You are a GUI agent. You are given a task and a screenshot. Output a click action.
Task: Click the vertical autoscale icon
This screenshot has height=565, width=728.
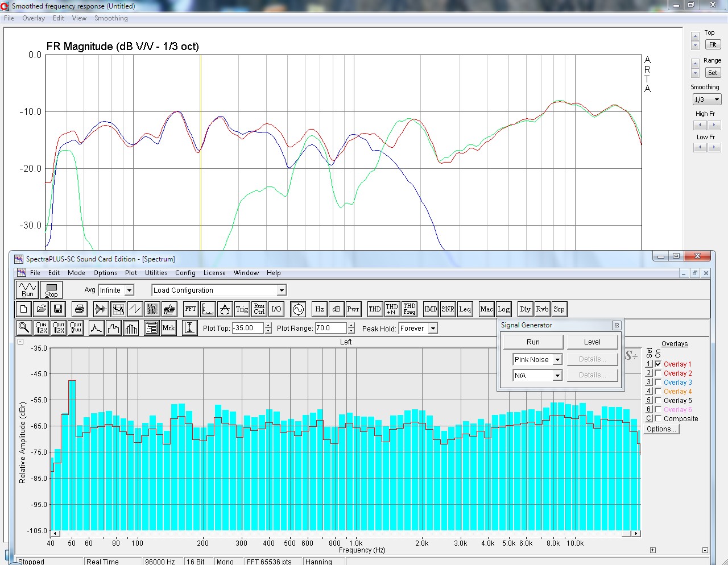click(x=190, y=328)
